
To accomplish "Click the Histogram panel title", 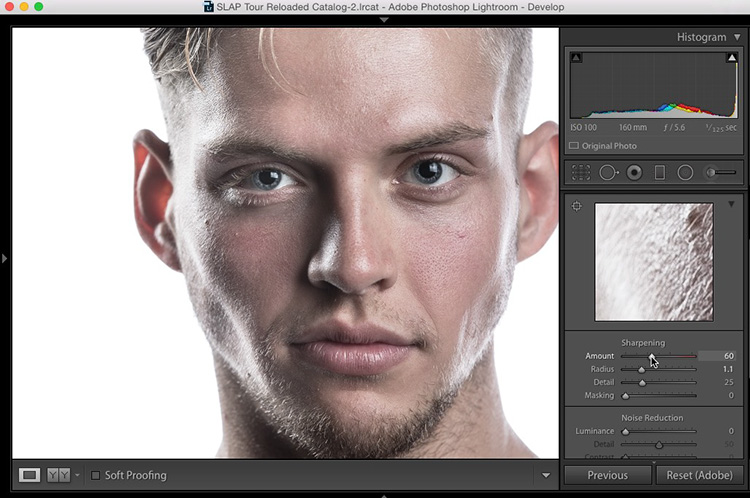I will click(701, 37).
